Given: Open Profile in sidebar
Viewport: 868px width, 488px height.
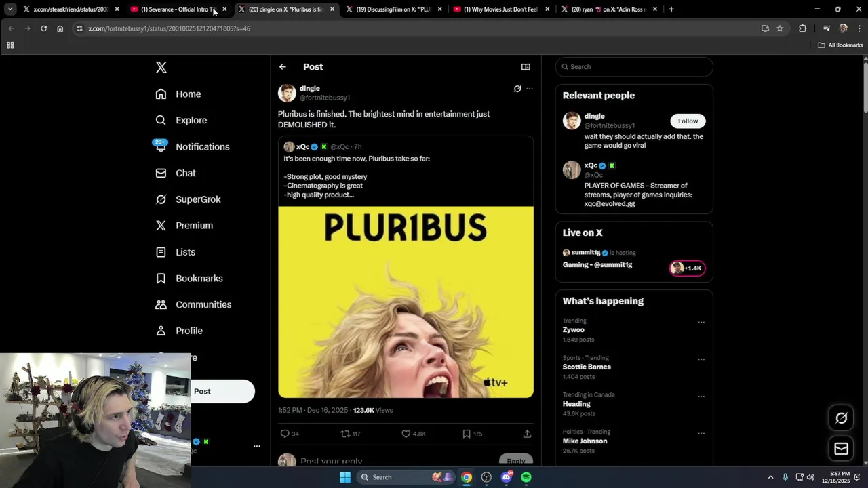Looking at the screenshot, I should pyautogui.click(x=179, y=331).
